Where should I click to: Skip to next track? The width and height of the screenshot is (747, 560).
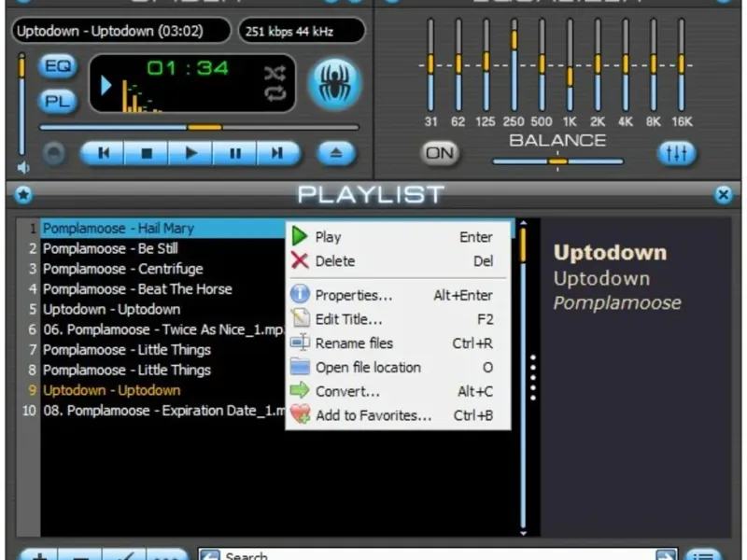(x=278, y=153)
